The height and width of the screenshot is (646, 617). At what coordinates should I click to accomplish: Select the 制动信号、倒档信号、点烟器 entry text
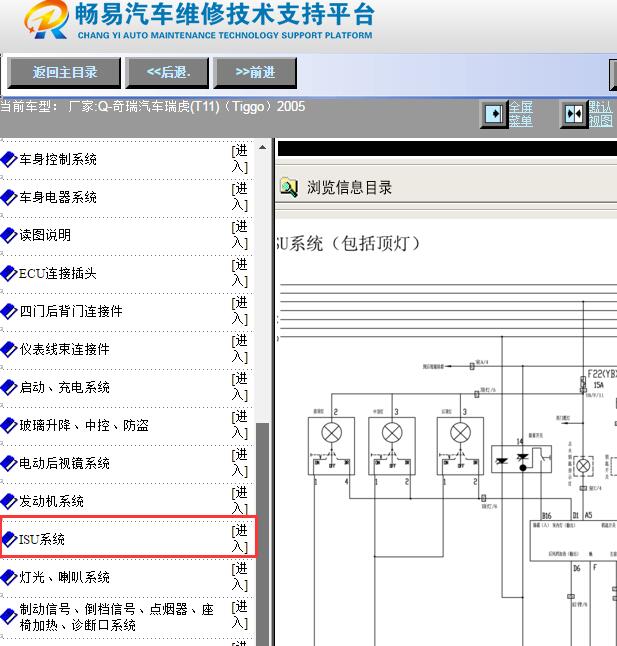click(117, 617)
